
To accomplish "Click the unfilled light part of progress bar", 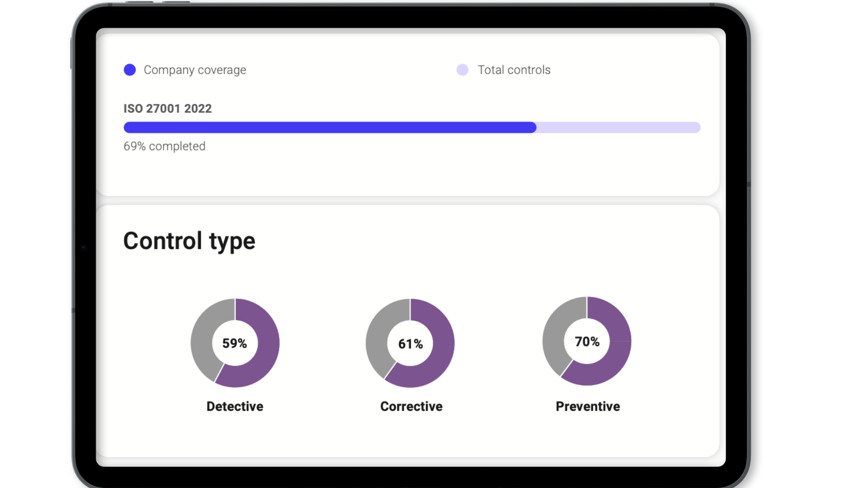I will pyautogui.click(x=618, y=127).
